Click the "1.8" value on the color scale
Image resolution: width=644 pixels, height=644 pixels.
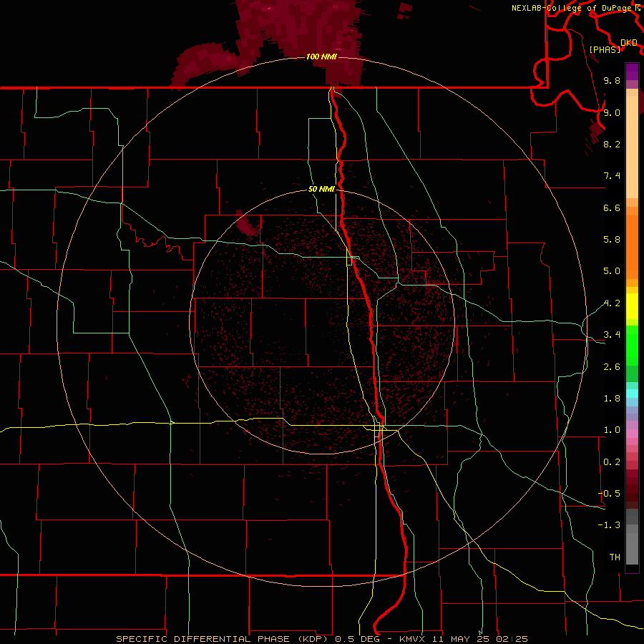click(612, 399)
